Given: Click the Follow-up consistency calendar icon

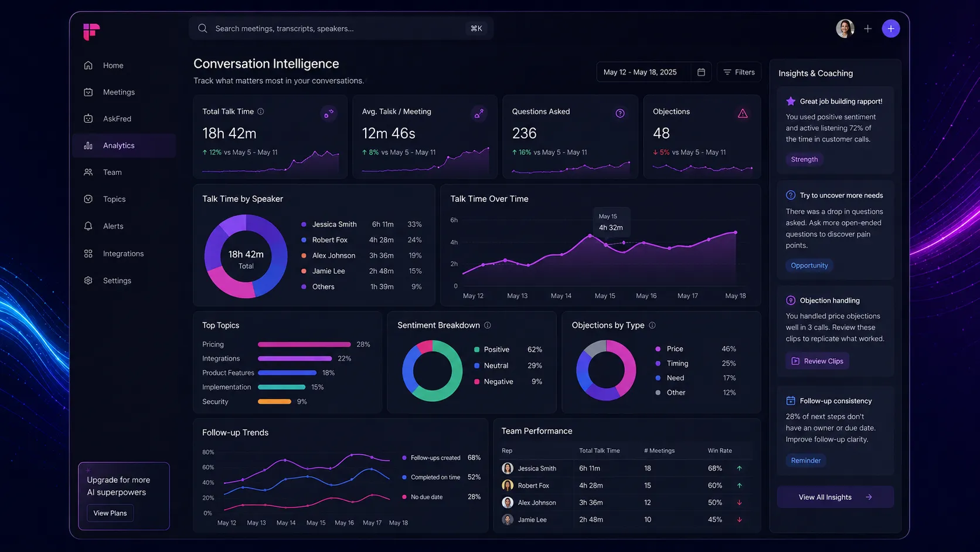Looking at the screenshot, I should tap(791, 401).
